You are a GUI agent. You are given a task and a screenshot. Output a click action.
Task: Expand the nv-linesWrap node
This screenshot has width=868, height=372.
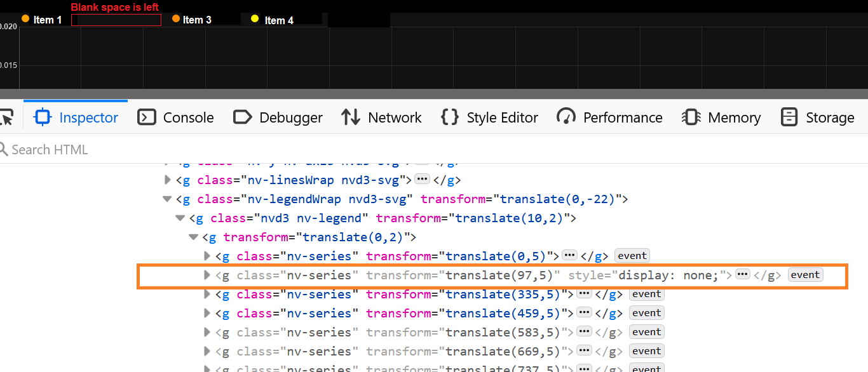pyautogui.click(x=168, y=180)
